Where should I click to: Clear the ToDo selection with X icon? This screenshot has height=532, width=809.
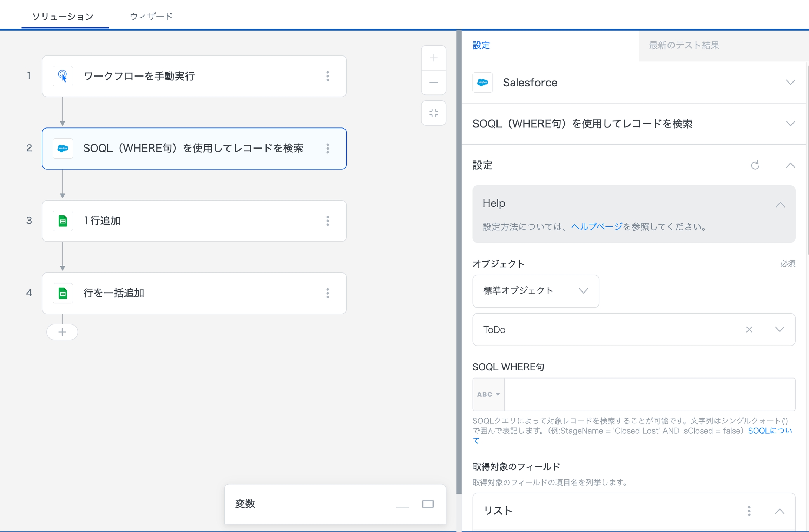click(749, 329)
